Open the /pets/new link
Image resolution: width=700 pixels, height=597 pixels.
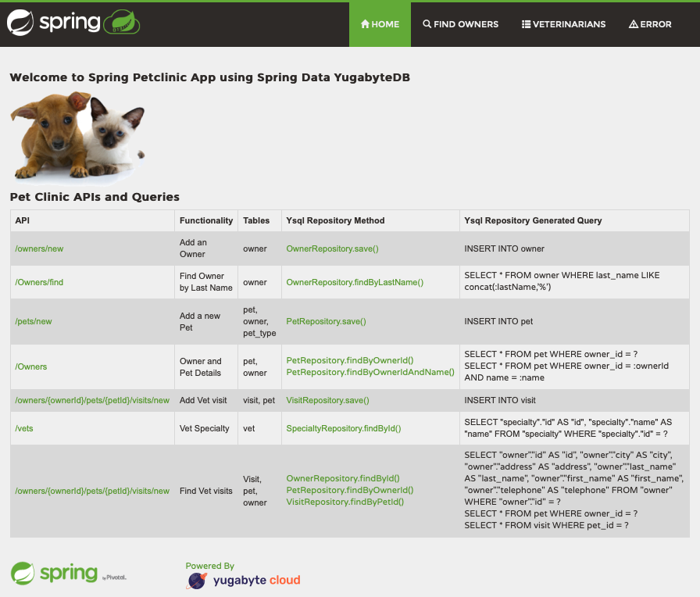[33, 321]
